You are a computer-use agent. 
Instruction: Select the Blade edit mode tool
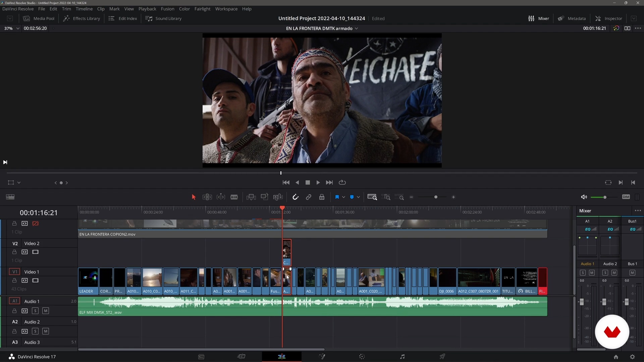(x=234, y=197)
